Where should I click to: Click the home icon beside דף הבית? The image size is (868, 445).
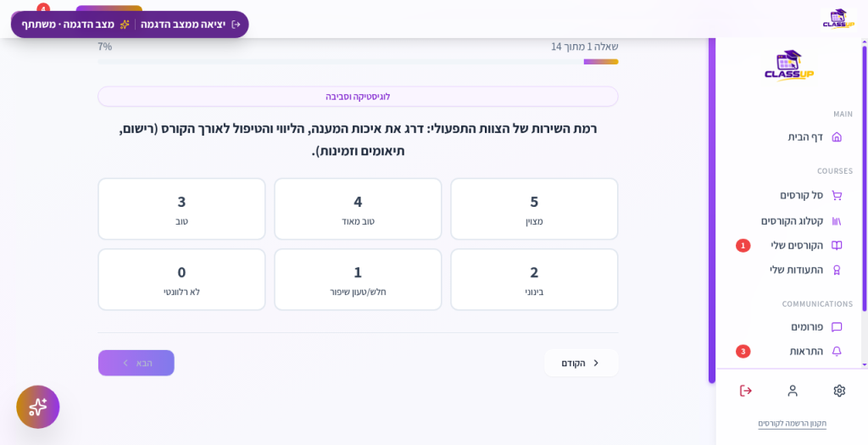pos(837,136)
